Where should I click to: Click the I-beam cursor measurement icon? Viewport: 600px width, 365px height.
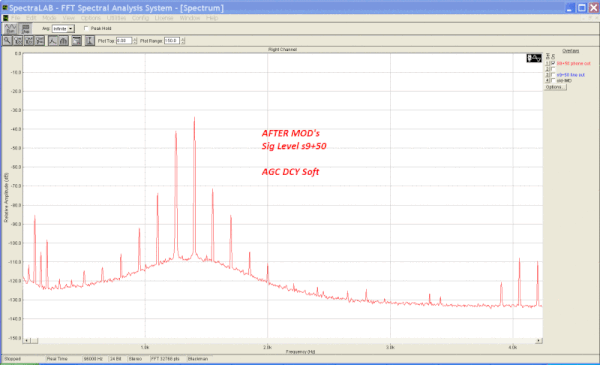[90, 41]
